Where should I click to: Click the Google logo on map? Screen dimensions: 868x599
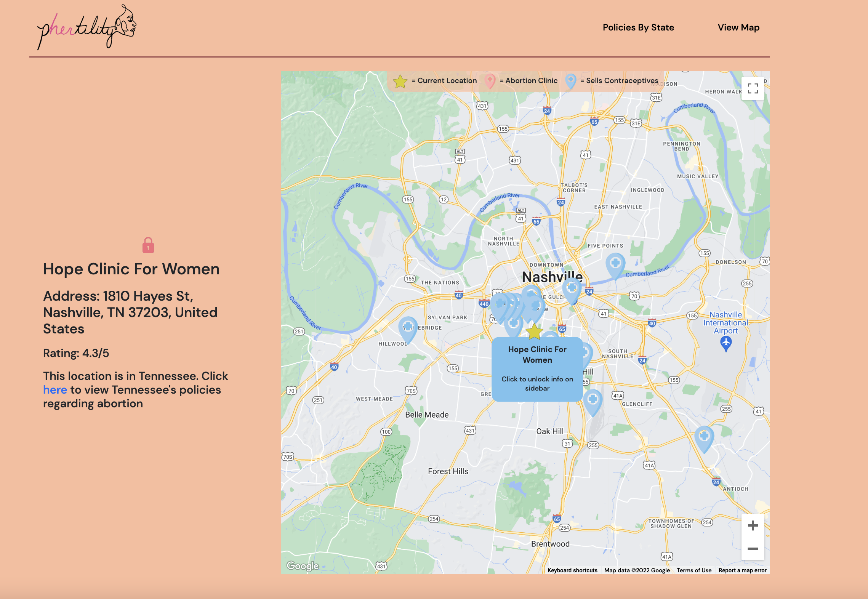click(x=303, y=566)
